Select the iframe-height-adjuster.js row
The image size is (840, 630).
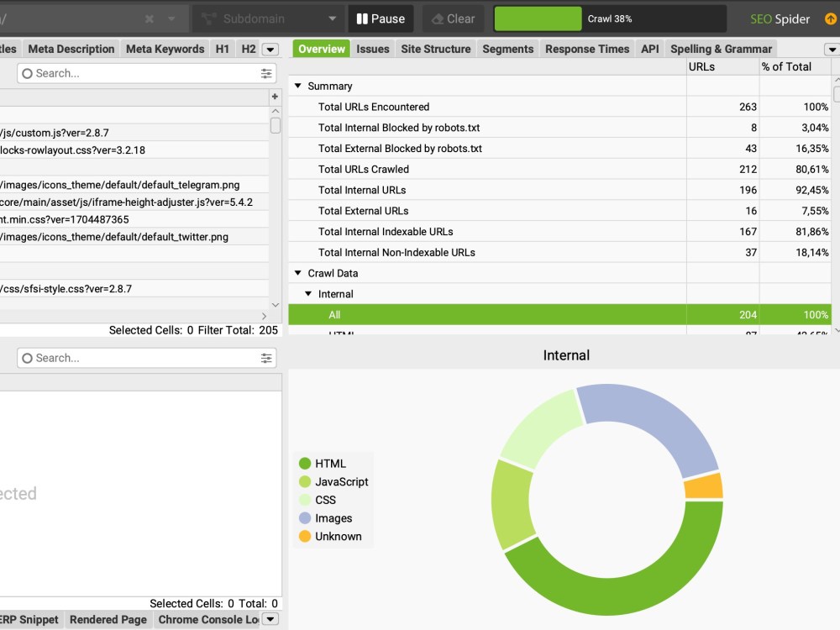coord(134,202)
